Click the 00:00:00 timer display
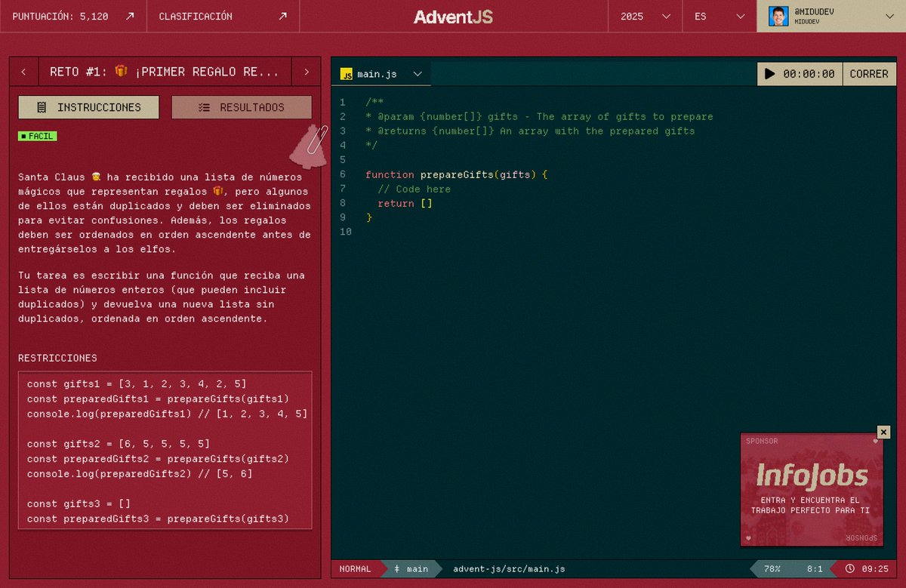906x588 pixels. click(809, 74)
